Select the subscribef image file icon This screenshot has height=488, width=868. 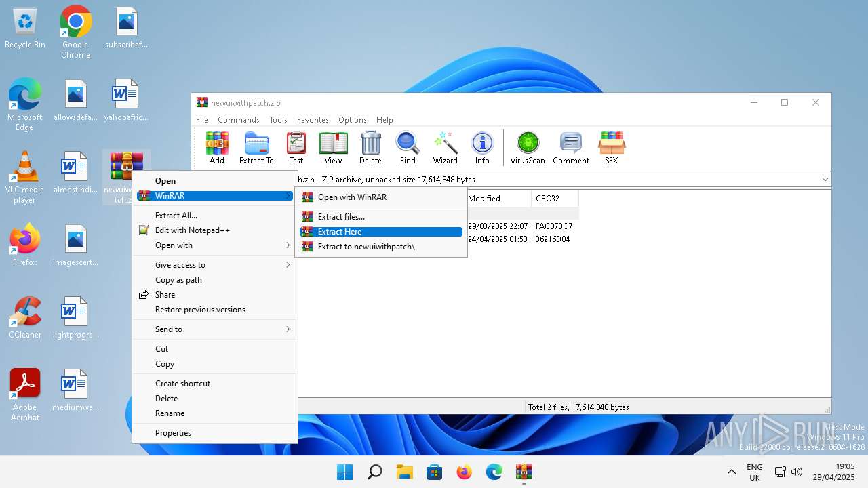[x=126, y=28]
